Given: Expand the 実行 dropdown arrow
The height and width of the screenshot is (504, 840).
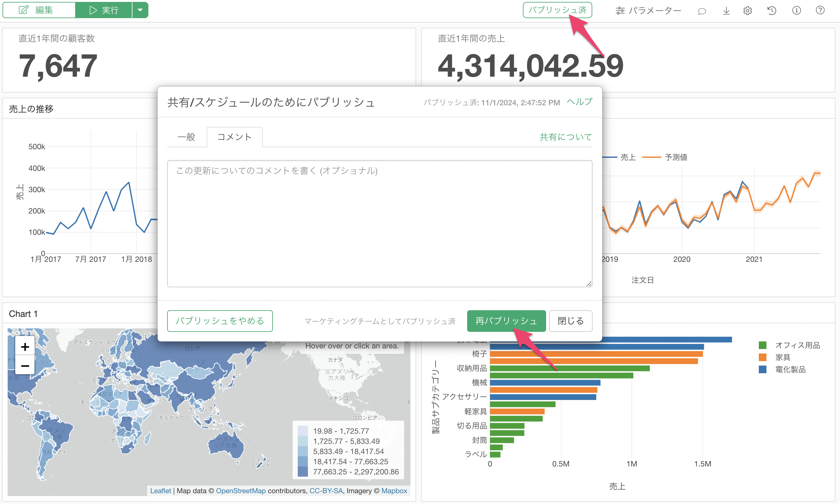Looking at the screenshot, I should 140,10.
